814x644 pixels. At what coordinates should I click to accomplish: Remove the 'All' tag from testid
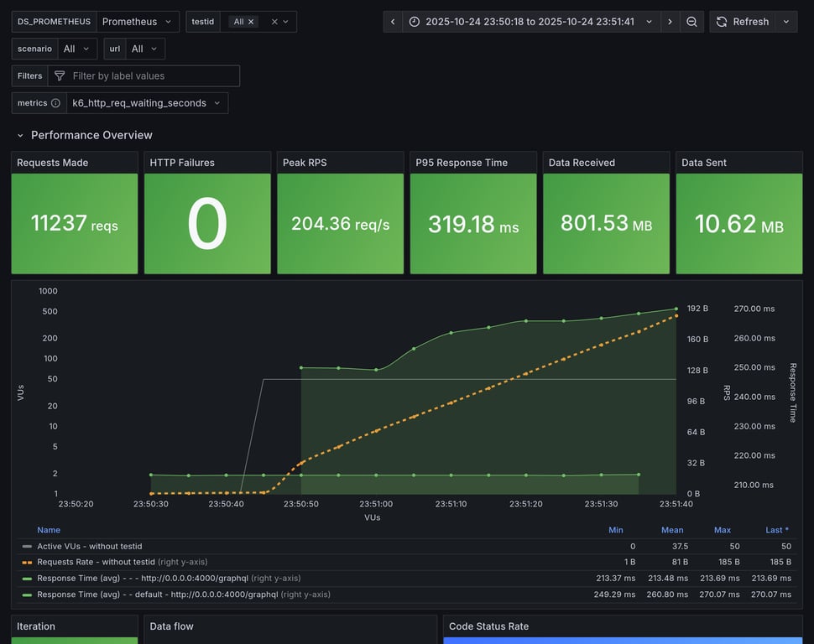pyautogui.click(x=251, y=22)
